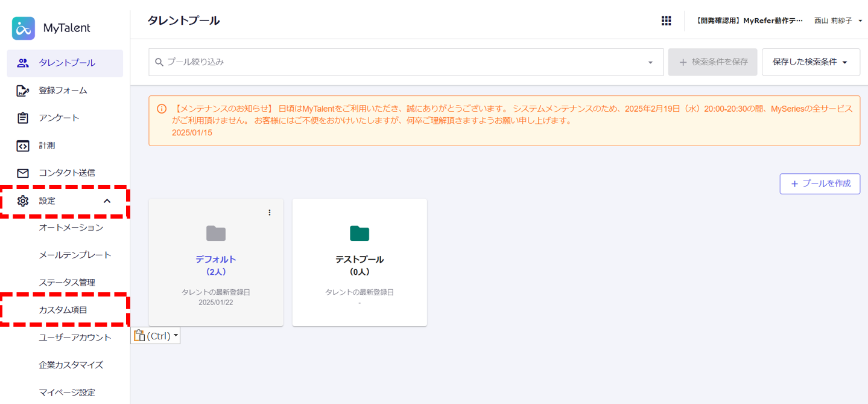
Task: Open the apps grid launcher icon
Action: click(x=666, y=21)
